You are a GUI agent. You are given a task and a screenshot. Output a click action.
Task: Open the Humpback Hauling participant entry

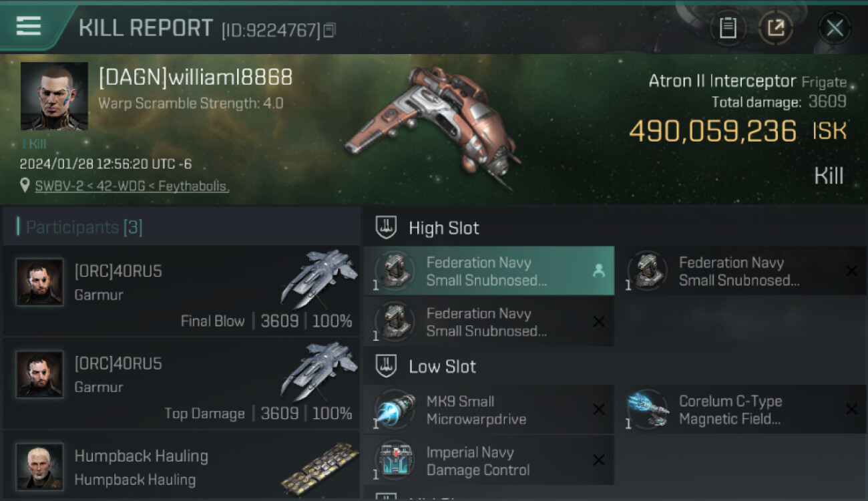pyautogui.click(x=182, y=466)
